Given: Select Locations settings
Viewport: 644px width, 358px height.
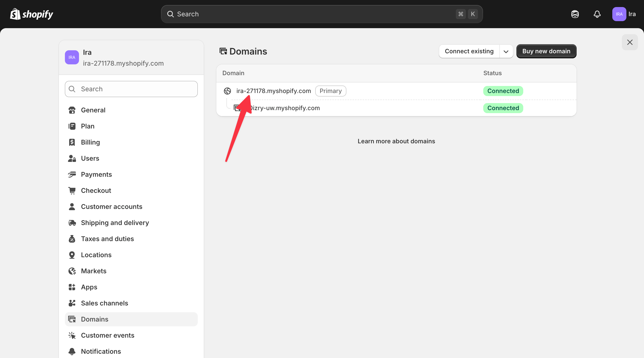Looking at the screenshot, I should [x=131, y=255].
